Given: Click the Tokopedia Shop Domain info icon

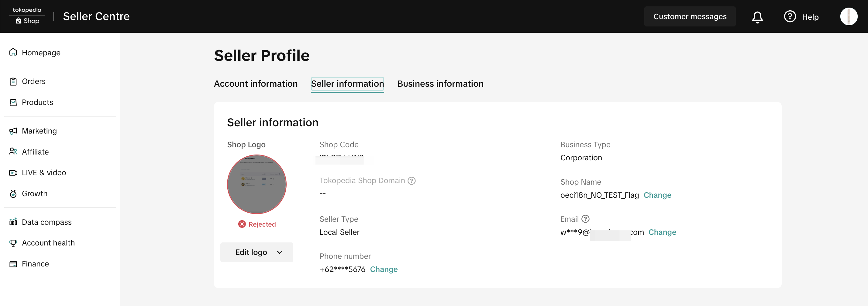Looking at the screenshot, I should click(x=412, y=181).
